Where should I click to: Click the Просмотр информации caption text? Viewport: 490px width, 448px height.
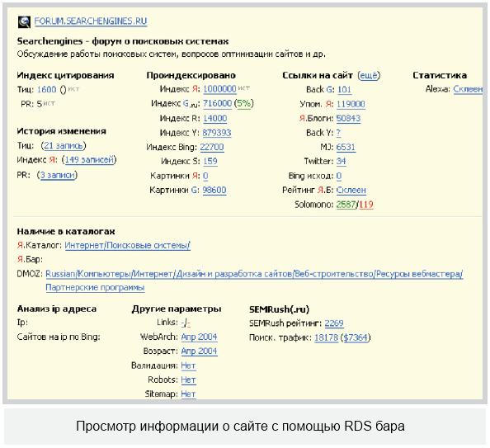[240, 426]
